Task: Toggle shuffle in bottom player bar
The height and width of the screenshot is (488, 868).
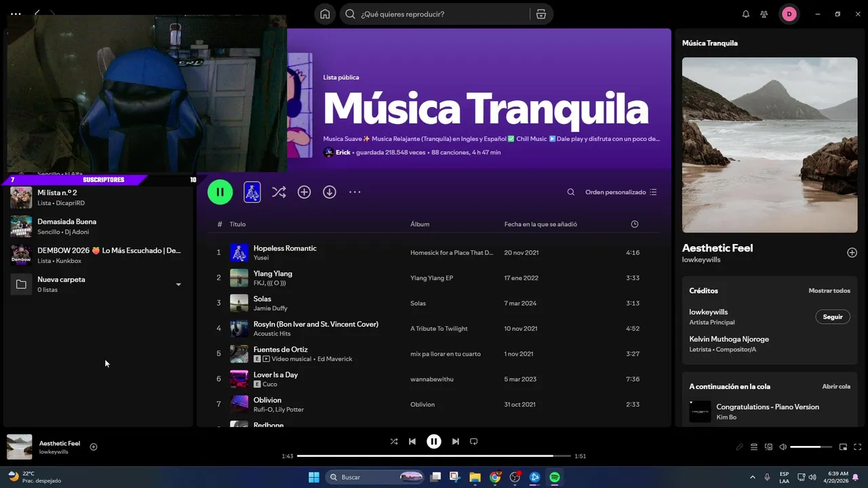Action: [x=394, y=441]
